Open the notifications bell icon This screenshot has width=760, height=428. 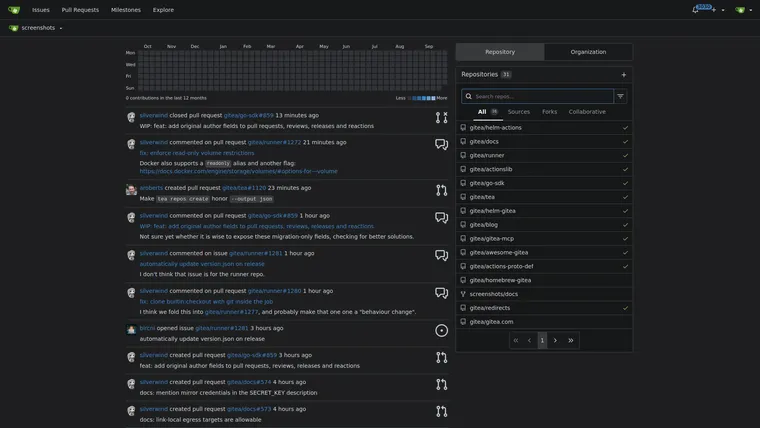pyautogui.click(x=695, y=10)
